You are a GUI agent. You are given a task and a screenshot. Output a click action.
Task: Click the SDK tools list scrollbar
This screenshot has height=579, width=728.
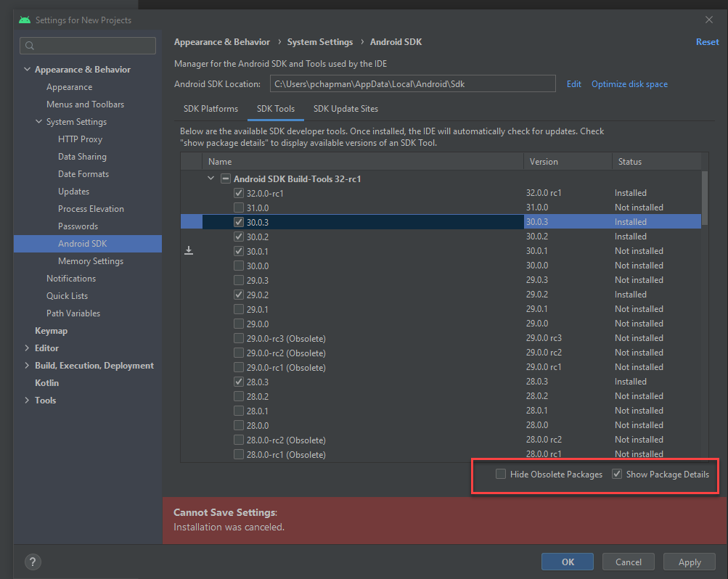pyautogui.click(x=704, y=198)
